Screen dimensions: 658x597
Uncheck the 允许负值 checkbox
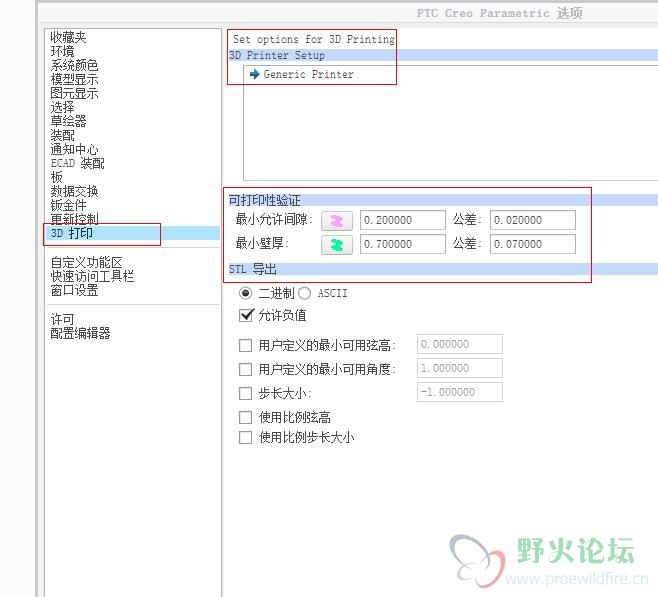pyautogui.click(x=245, y=315)
